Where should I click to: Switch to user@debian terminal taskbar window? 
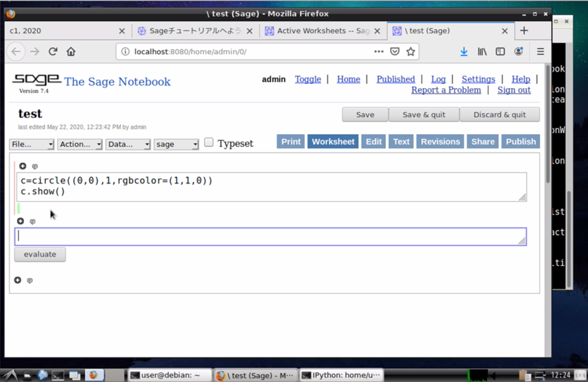[x=170, y=375]
